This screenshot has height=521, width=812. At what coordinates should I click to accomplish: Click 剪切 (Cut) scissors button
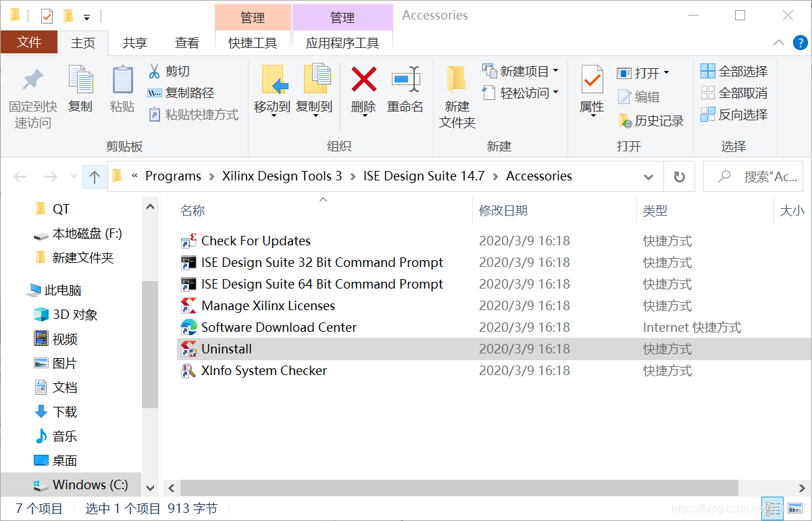(170, 71)
